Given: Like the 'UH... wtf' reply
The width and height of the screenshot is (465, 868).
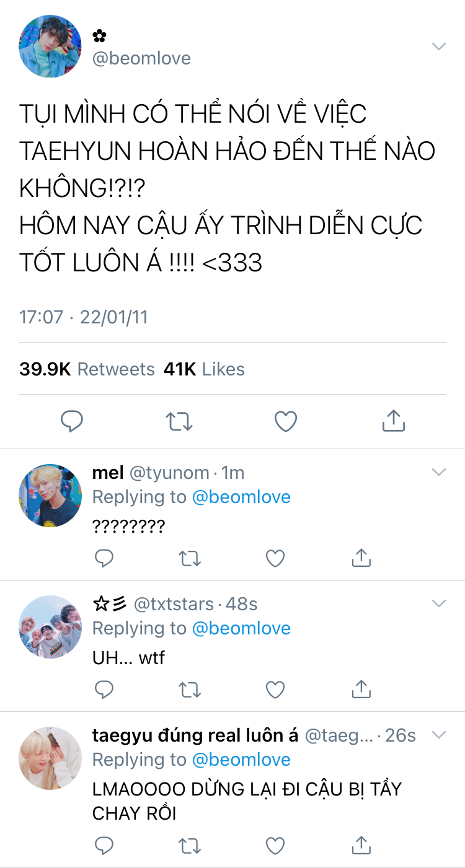Looking at the screenshot, I should click(275, 690).
